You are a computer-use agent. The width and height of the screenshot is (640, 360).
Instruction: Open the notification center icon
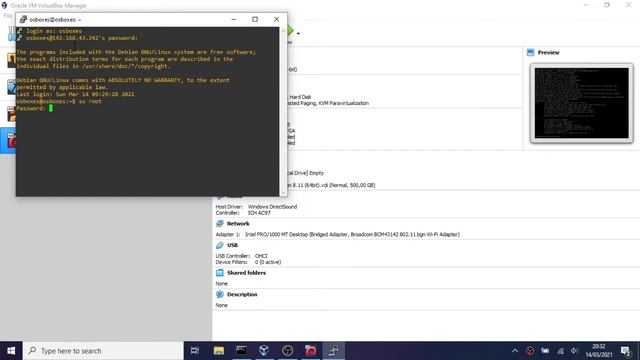tap(626, 351)
